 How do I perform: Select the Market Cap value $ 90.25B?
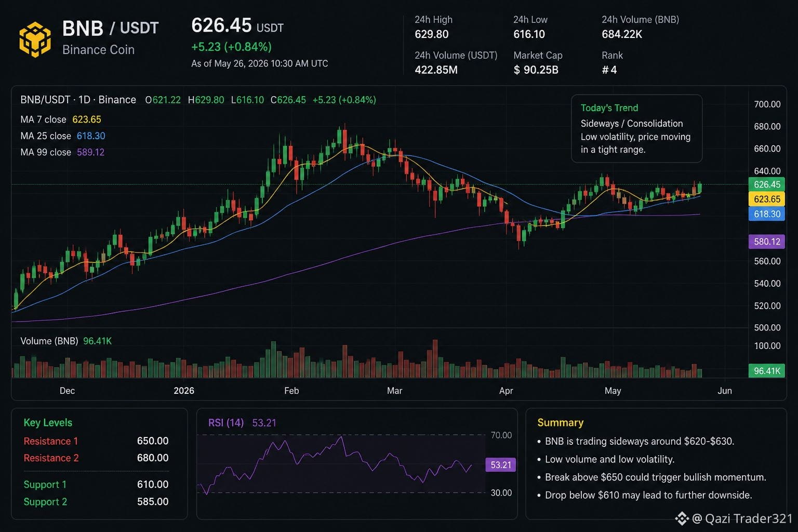coord(536,70)
